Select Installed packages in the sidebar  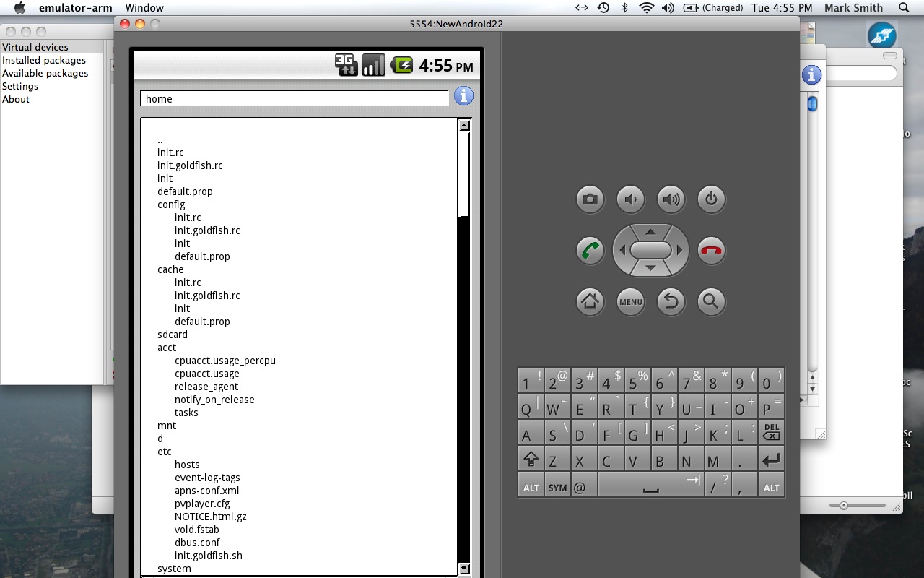[x=44, y=61]
